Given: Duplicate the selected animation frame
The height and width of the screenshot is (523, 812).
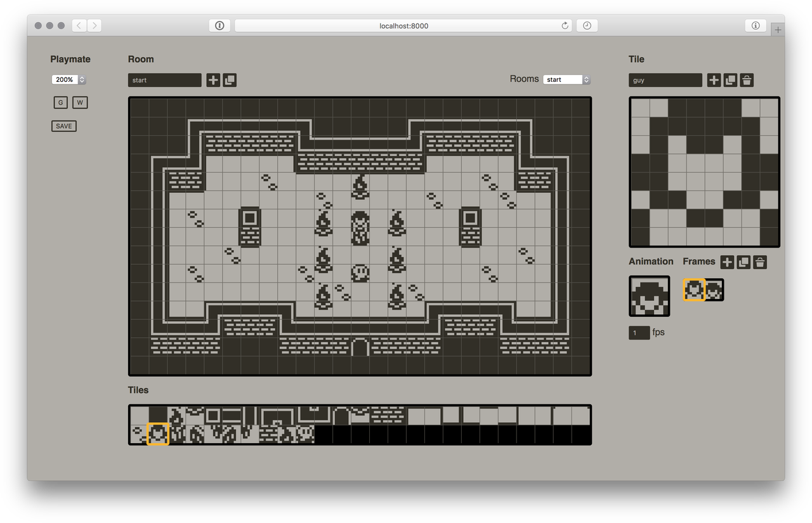Looking at the screenshot, I should 743,262.
